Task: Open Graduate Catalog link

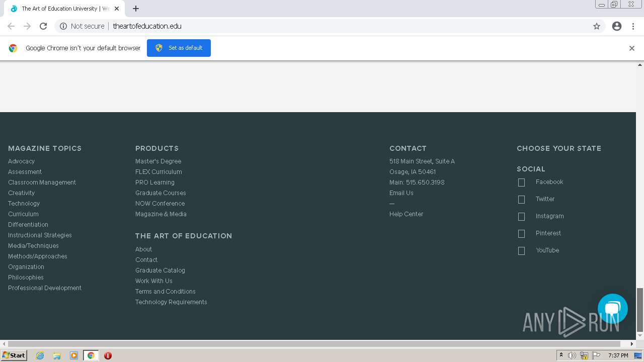Action: [x=160, y=270]
